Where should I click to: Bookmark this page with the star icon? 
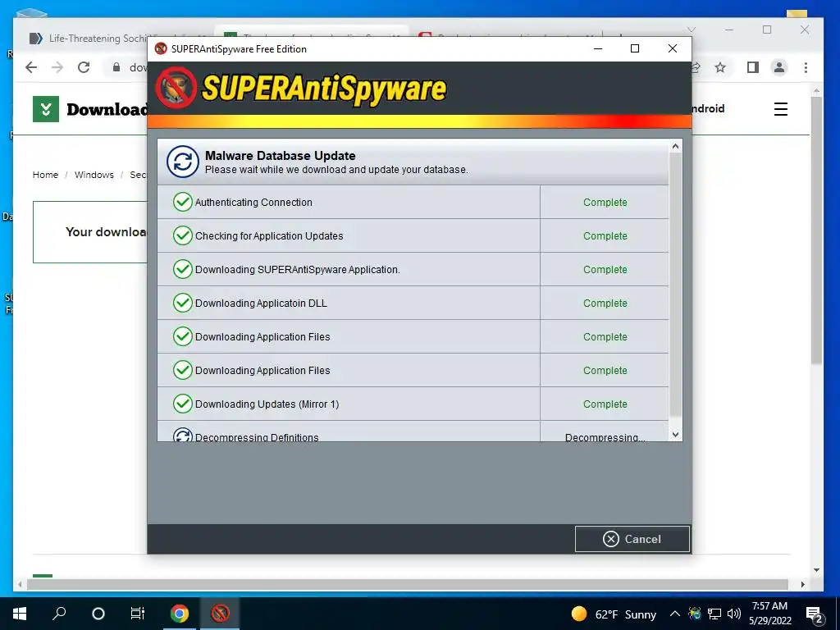coord(720,67)
